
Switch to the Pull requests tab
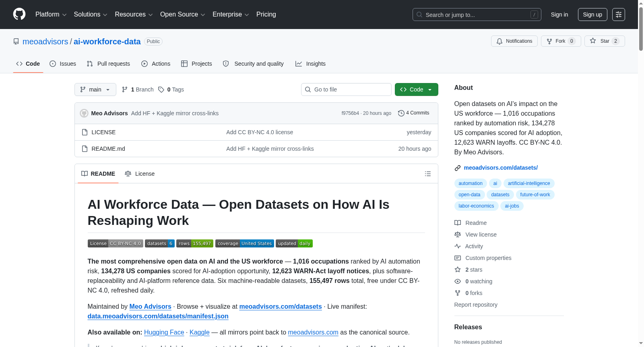(108, 64)
